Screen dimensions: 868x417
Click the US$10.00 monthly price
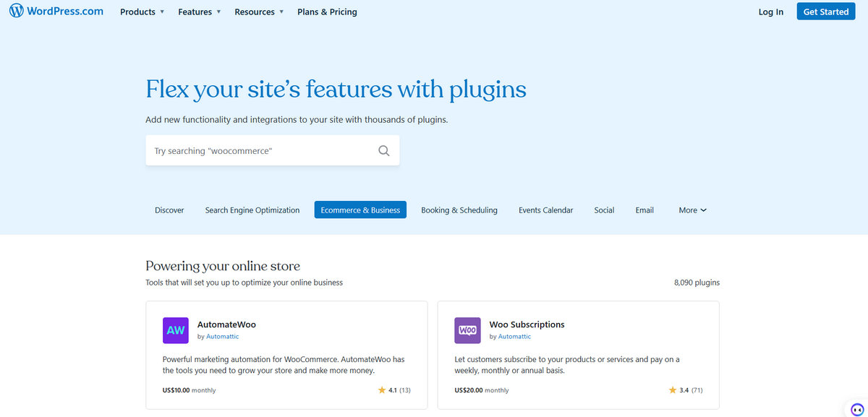190,390
